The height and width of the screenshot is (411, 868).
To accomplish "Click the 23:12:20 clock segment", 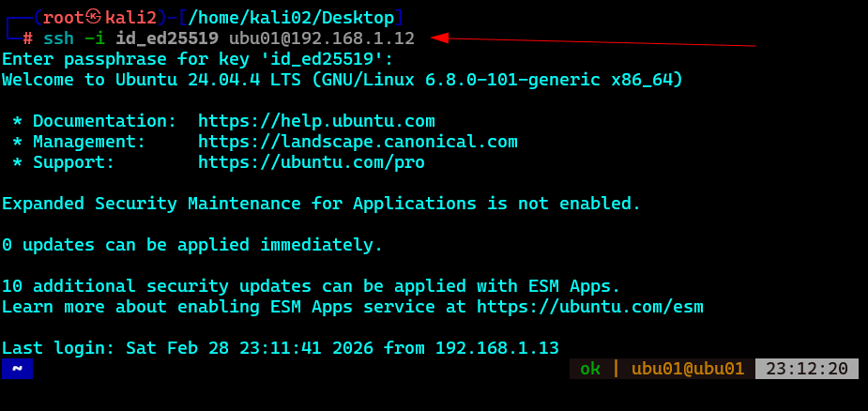I will point(806,369).
